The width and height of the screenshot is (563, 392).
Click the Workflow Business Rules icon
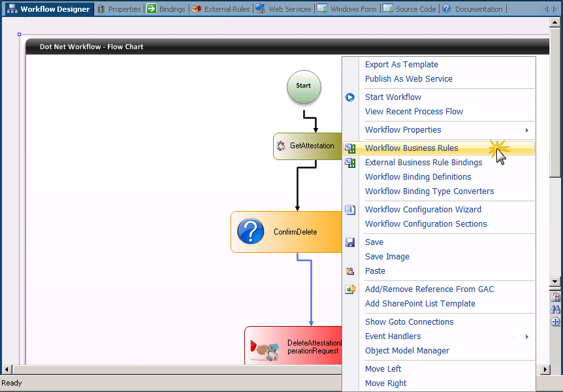pyautogui.click(x=350, y=148)
